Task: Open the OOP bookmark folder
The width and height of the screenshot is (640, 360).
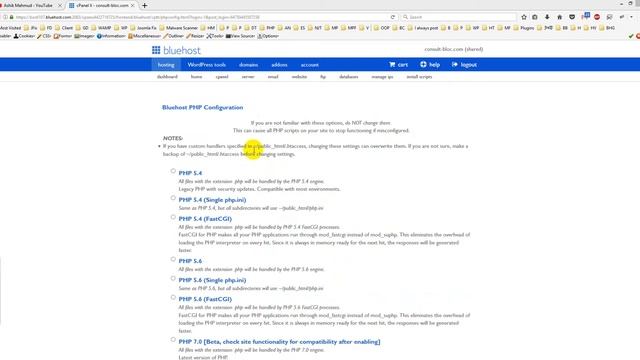Action: [x=382, y=28]
